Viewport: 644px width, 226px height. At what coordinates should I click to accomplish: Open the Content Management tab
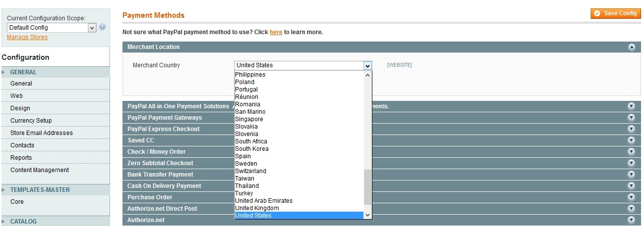point(55,170)
